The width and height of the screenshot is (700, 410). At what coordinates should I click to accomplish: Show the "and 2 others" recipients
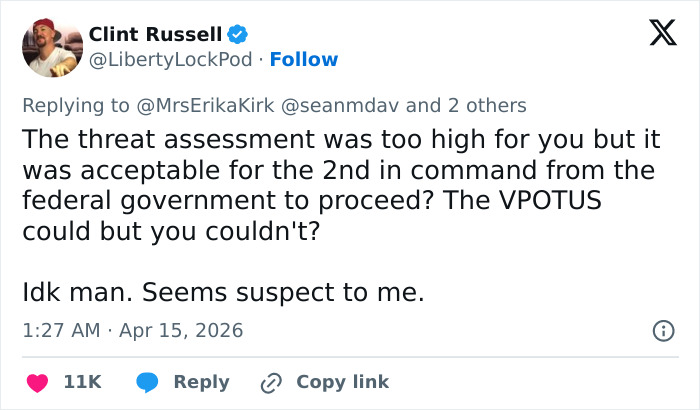click(x=466, y=105)
